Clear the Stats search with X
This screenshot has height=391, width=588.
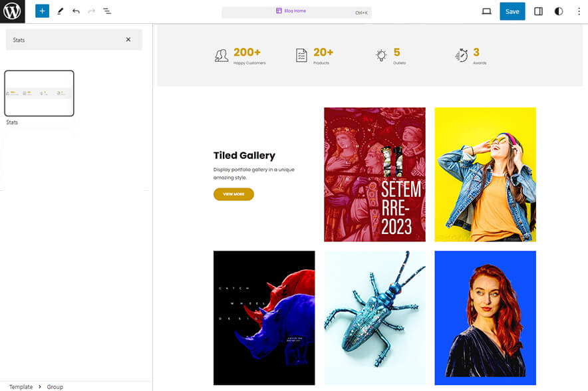point(128,40)
